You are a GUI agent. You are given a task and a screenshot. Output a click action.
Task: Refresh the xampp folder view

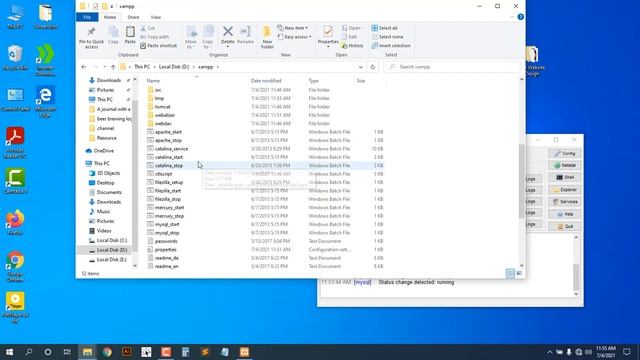pyautogui.click(x=372, y=67)
